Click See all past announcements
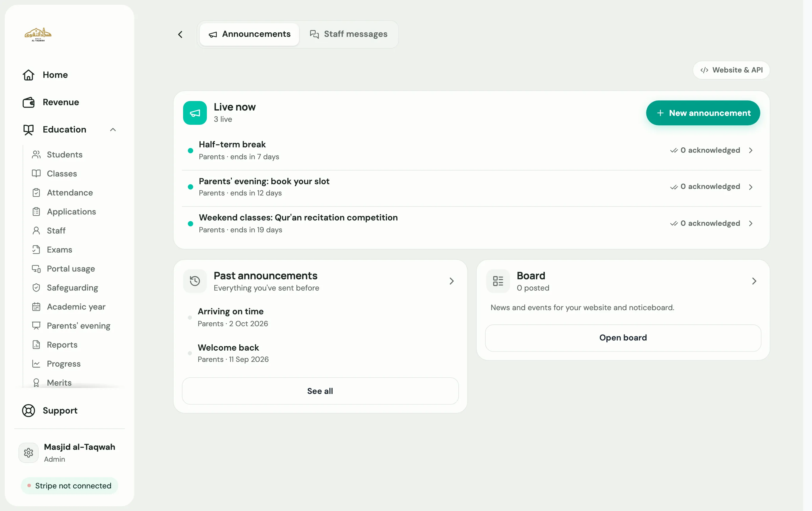The image size is (812, 511). click(320, 391)
